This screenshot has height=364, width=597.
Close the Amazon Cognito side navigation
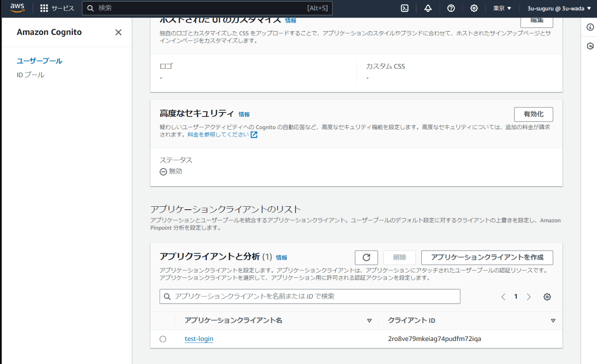(x=119, y=32)
